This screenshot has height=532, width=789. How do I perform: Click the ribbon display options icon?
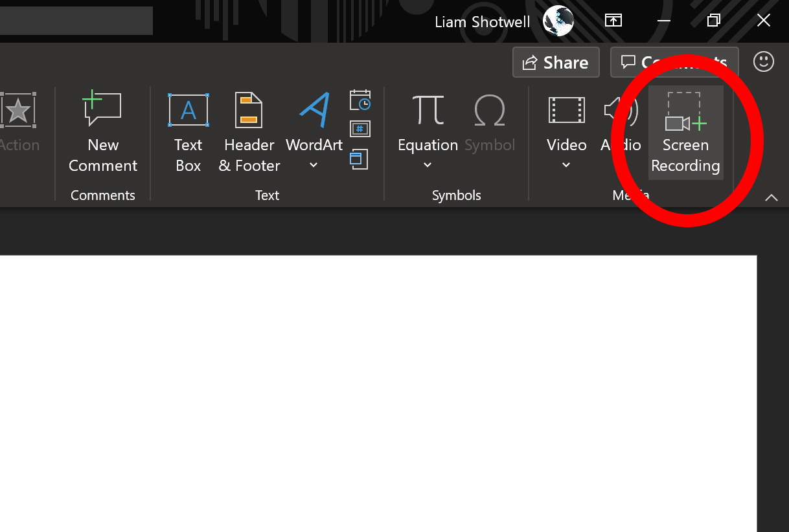(613, 20)
